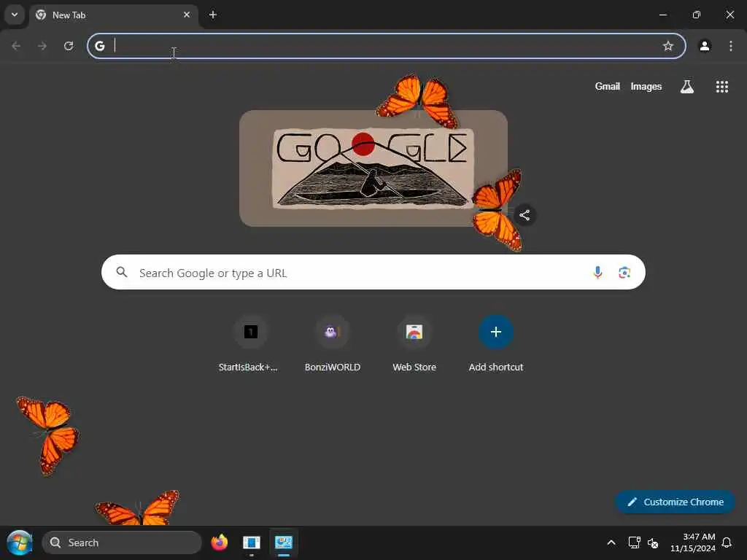Reload the page
Image resolution: width=747 pixels, height=560 pixels.
(69, 46)
